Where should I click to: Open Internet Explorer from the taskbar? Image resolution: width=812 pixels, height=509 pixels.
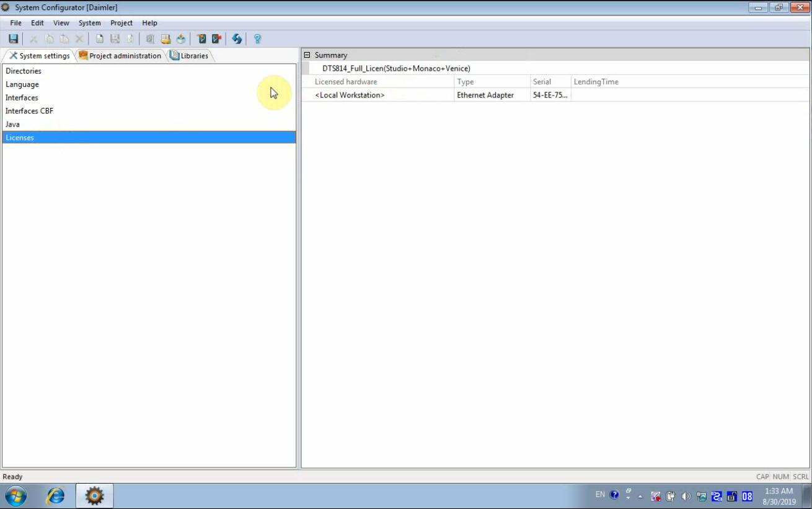click(56, 496)
